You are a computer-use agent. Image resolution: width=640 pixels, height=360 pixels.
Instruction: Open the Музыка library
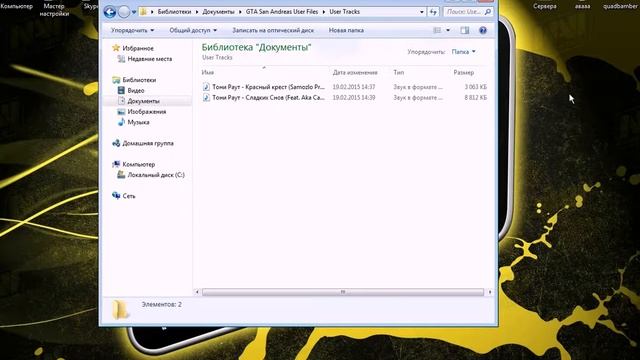coord(138,122)
